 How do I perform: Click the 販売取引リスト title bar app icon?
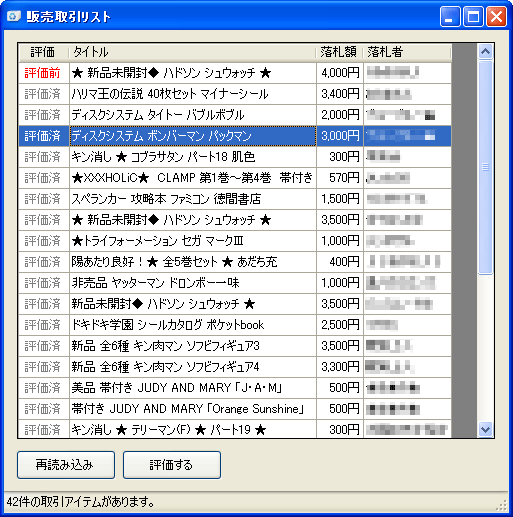click(14, 16)
